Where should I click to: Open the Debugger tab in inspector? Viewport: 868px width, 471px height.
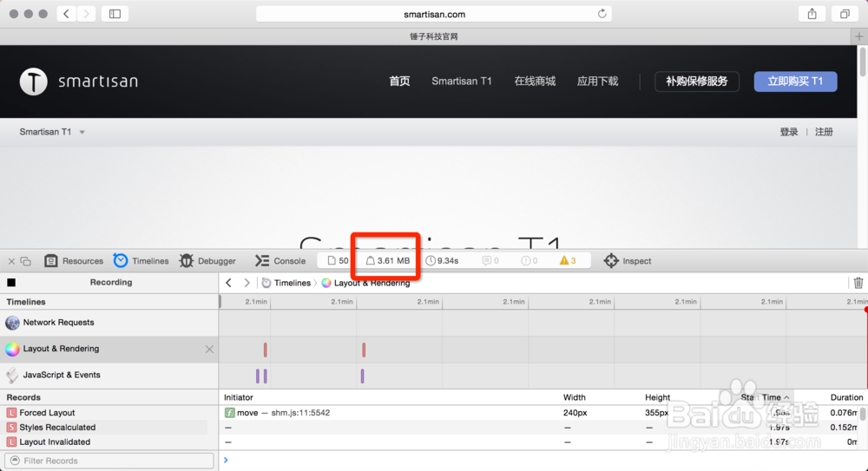click(x=207, y=261)
